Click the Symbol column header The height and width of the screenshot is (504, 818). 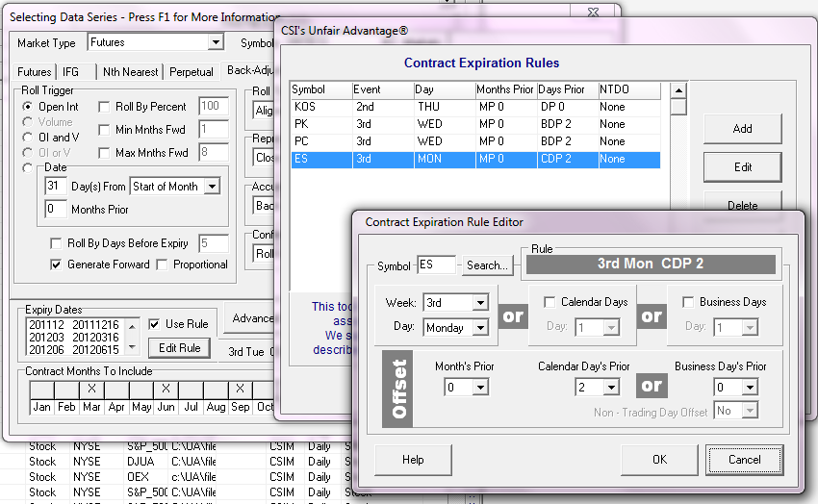point(321,89)
